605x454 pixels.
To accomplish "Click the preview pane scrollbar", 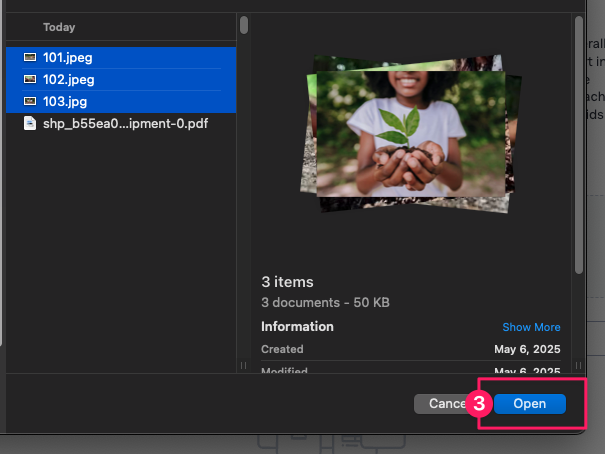I will [578, 145].
